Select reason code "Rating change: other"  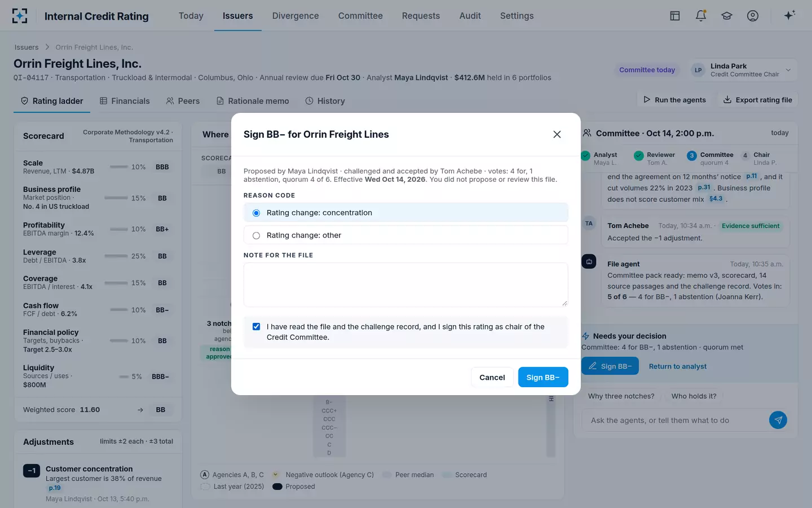(405, 235)
